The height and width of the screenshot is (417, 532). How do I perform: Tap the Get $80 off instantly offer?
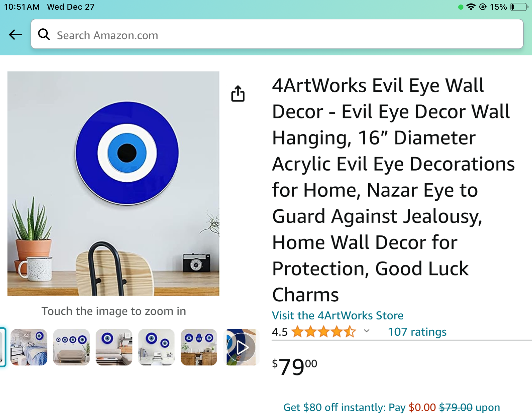pos(391,407)
